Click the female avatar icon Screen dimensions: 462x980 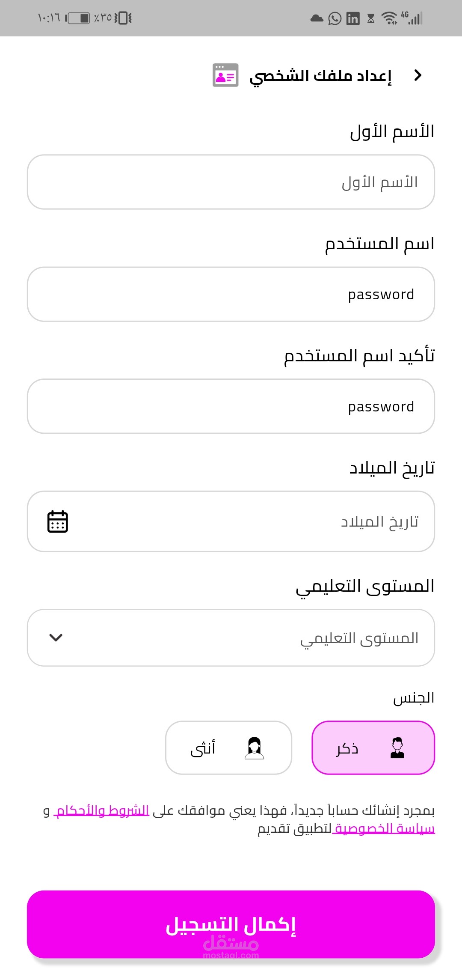(254, 748)
